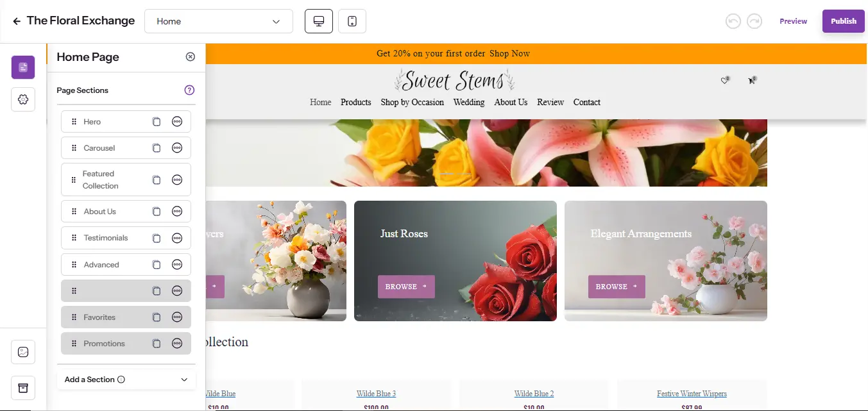The image size is (868, 411).
Task: Open more options for Testimonials section
Action: click(x=177, y=238)
